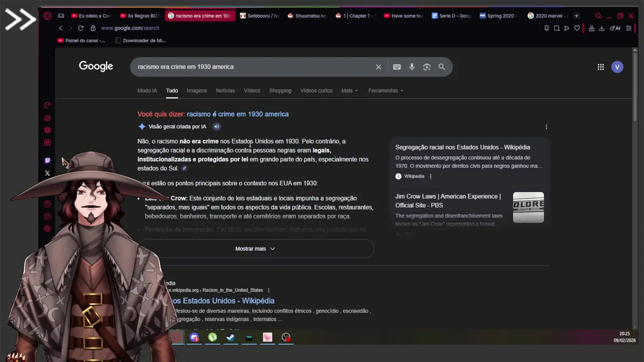Switch to Modo IA tab
Viewport: 644px width, 362px height.
pyautogui.click(x=147, y=90)
